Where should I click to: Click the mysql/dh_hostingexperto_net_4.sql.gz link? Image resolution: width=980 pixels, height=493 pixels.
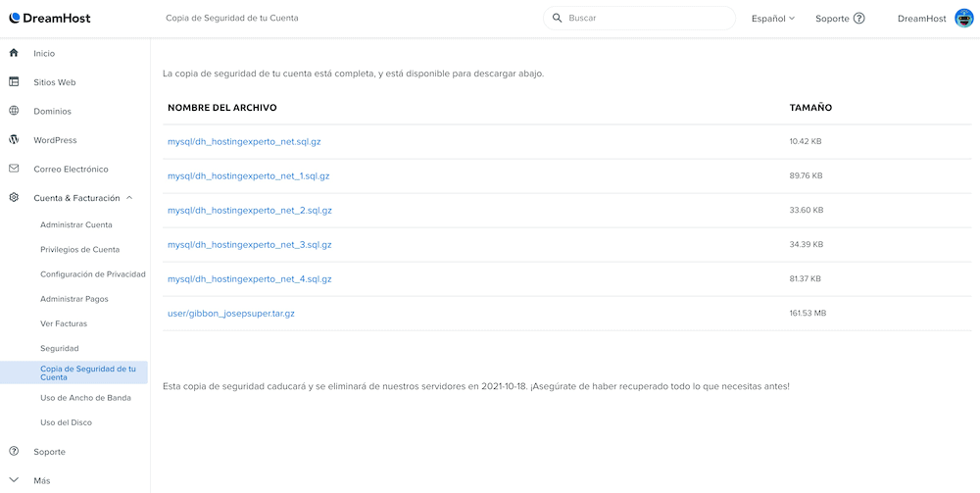point(249,279)
